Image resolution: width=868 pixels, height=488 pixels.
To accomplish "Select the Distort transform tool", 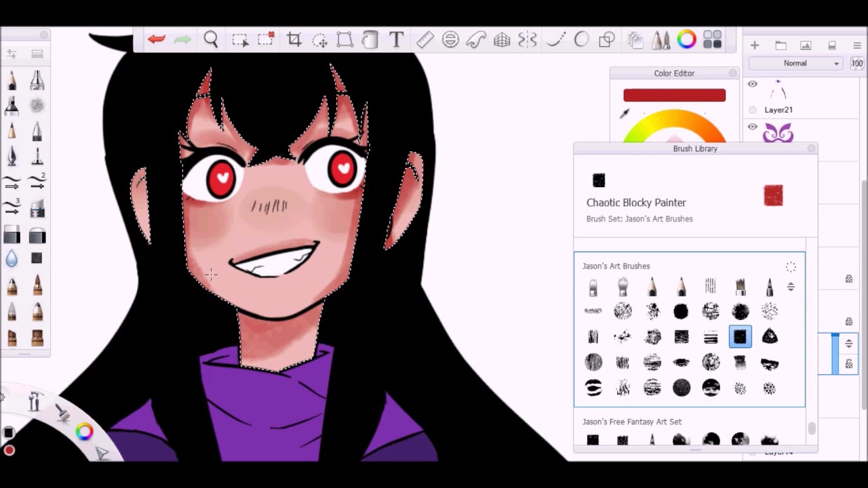I will pyautogui.click(x=344, y=40).
